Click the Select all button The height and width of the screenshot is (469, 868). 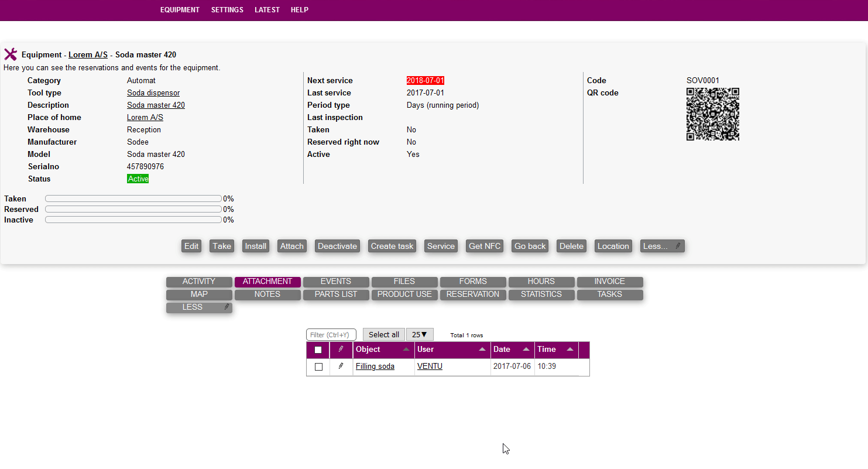(383, 335)
